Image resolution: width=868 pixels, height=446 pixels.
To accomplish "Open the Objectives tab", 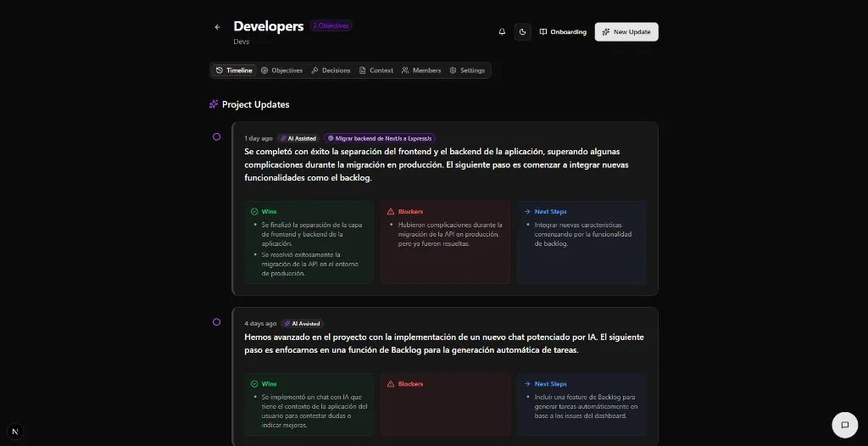I will (281, 70).
